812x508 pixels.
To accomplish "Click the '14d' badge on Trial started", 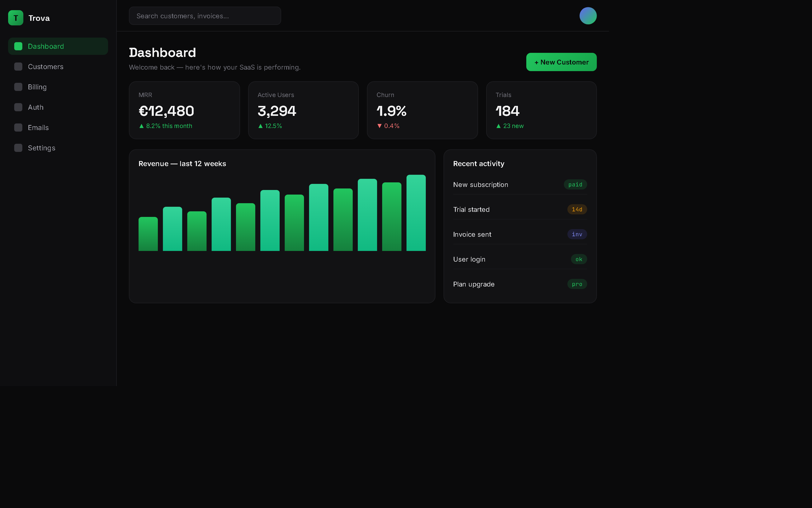I will click(x=577, y=209).
